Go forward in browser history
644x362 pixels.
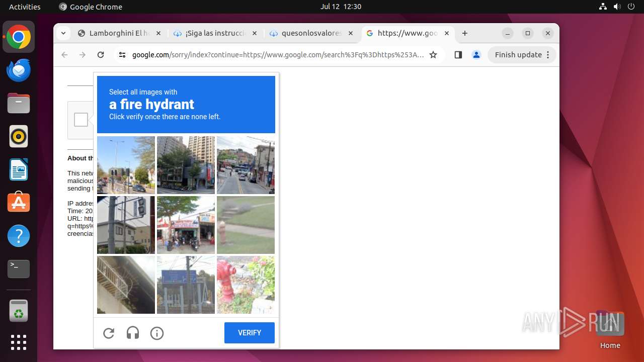coord(83,55)
